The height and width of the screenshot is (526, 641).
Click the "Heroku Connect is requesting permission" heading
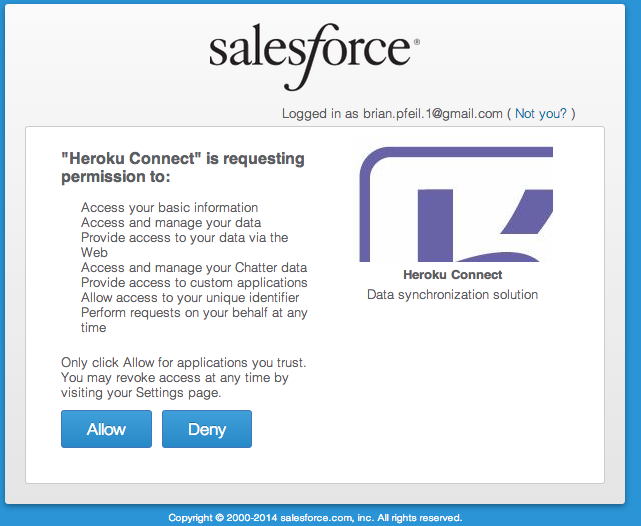point(183,168)
